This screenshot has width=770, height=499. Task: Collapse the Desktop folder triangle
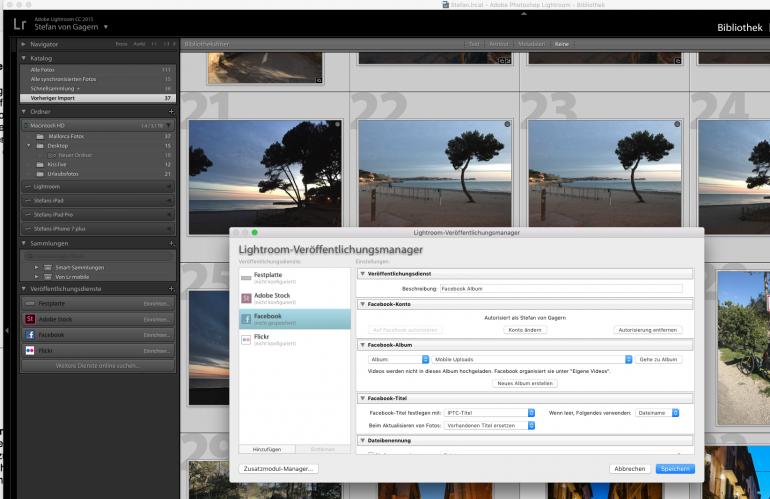click(x=28, y=146)
